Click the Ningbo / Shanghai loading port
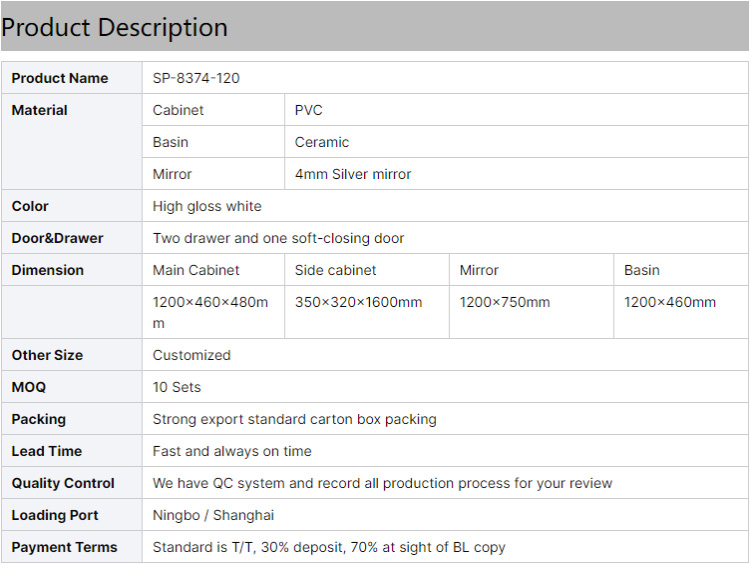The image size is (750, 565). [x=213, y=515]
